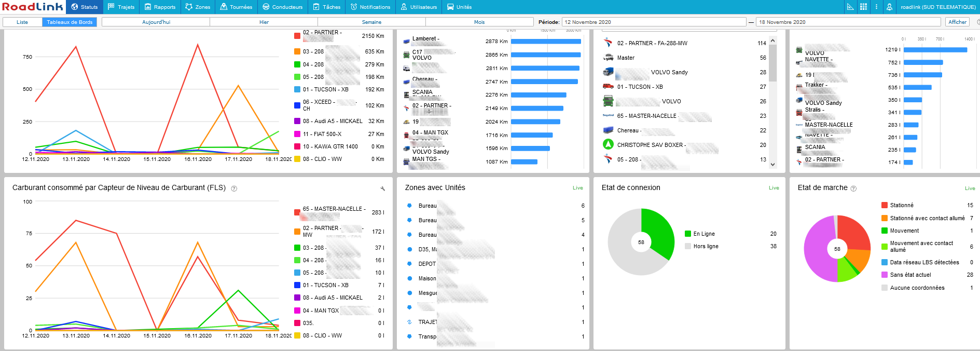The image size is (980, 351).
Task: Click the Maison zone blue marker
Action: [409, 278]
